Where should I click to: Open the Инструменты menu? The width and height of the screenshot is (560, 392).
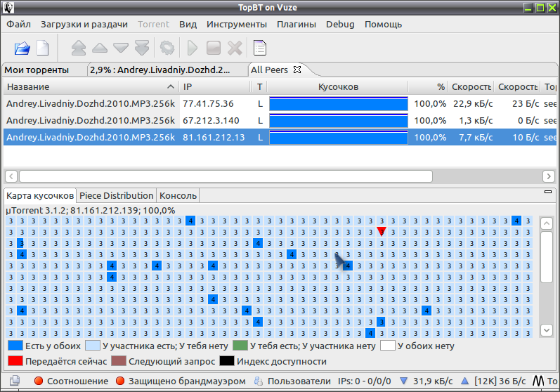[236, 25]
